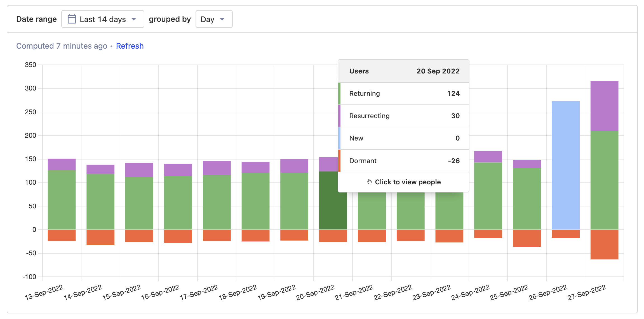Click the purple Resurrecting swatch in tooltip
Screen dimensions: 644x319
point(339,116)
